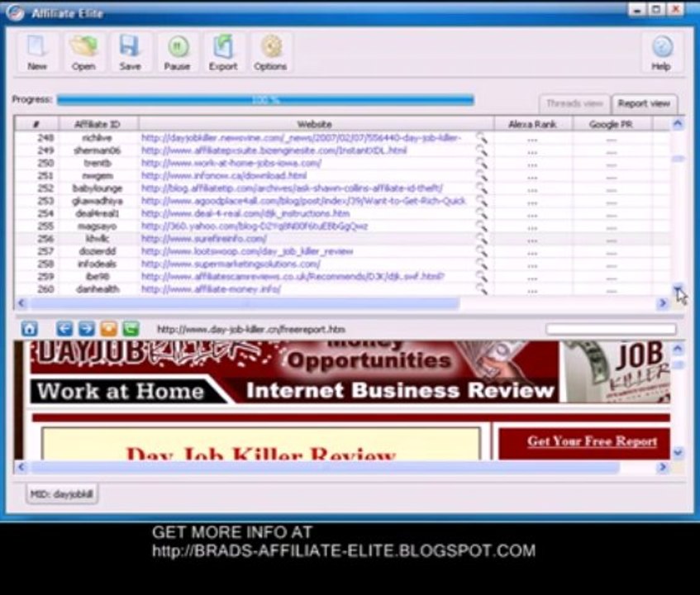Open www.affiliate-money.info link
The image size is (700, 595).
click(x=211, y=289)
